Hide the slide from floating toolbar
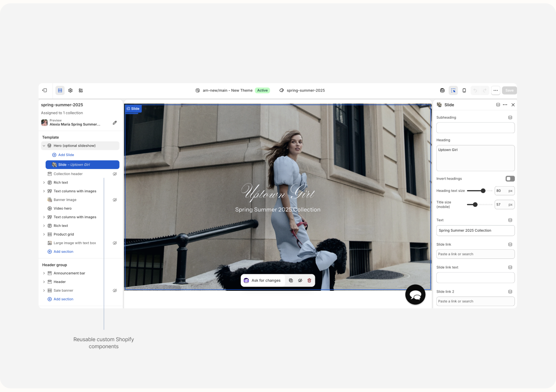This screenshot has height=392, width=556. tap(300, 280)
